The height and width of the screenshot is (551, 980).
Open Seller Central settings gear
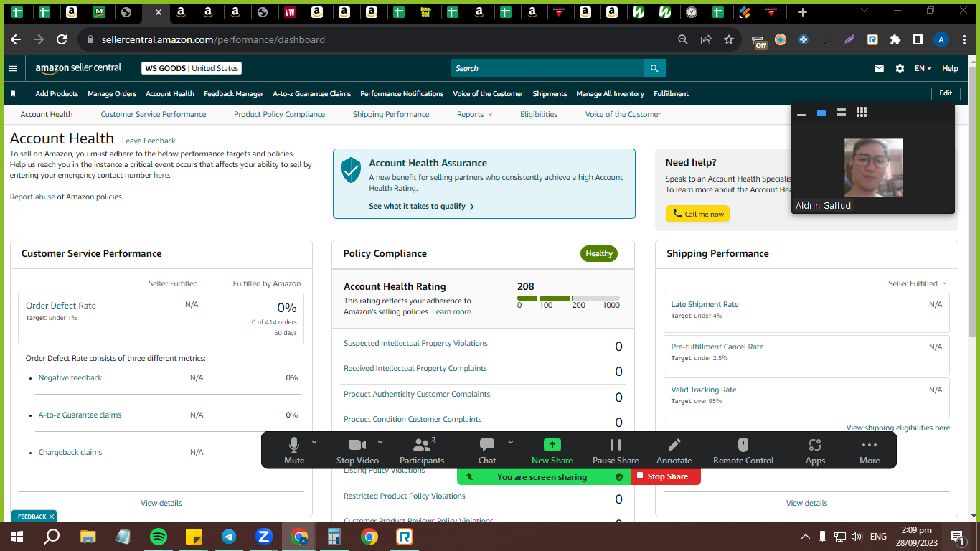(x=900, y=69)
